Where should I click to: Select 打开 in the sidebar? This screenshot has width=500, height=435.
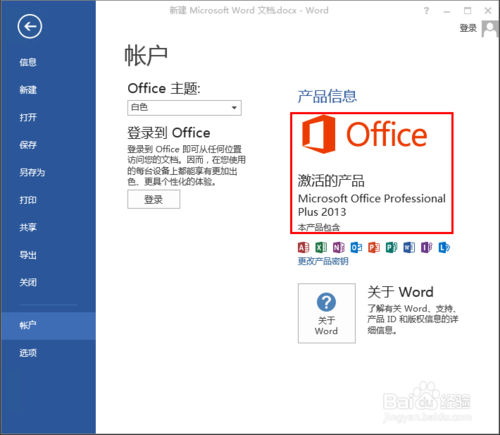coord(28,117)
